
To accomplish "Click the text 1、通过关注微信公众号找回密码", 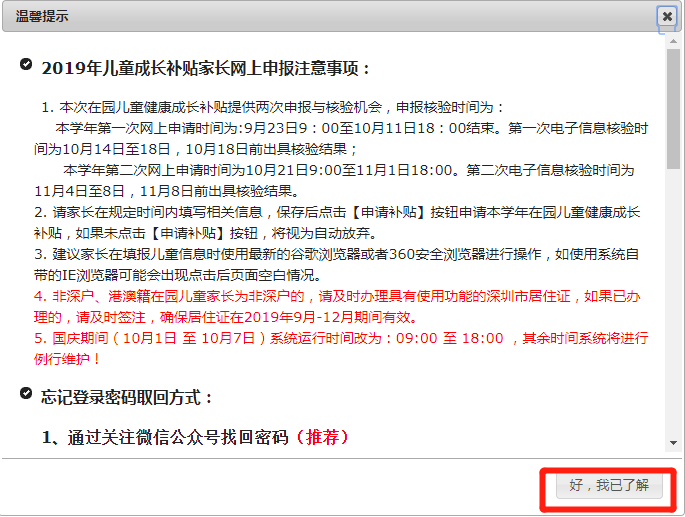I will [165, 437].
